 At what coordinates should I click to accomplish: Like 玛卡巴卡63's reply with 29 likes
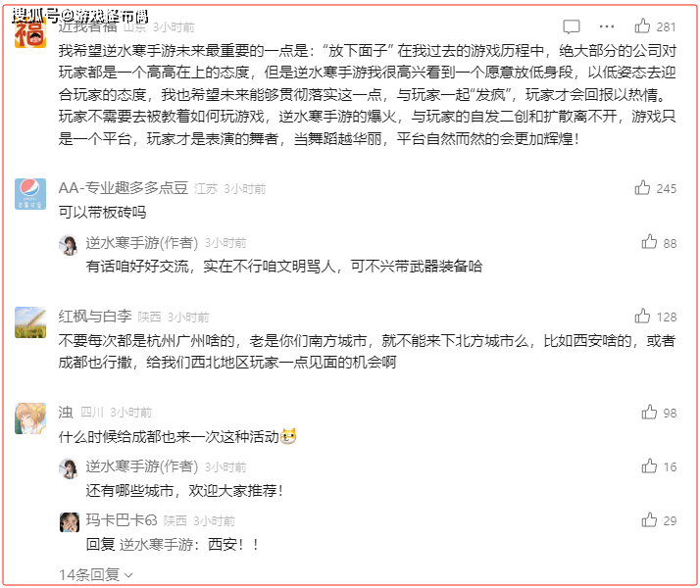(649, 520)
